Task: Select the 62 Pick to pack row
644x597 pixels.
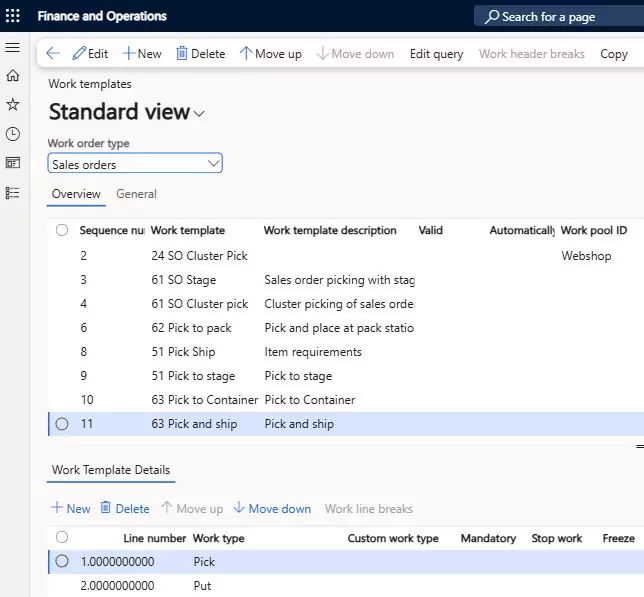Action: (x=346, y=328)
